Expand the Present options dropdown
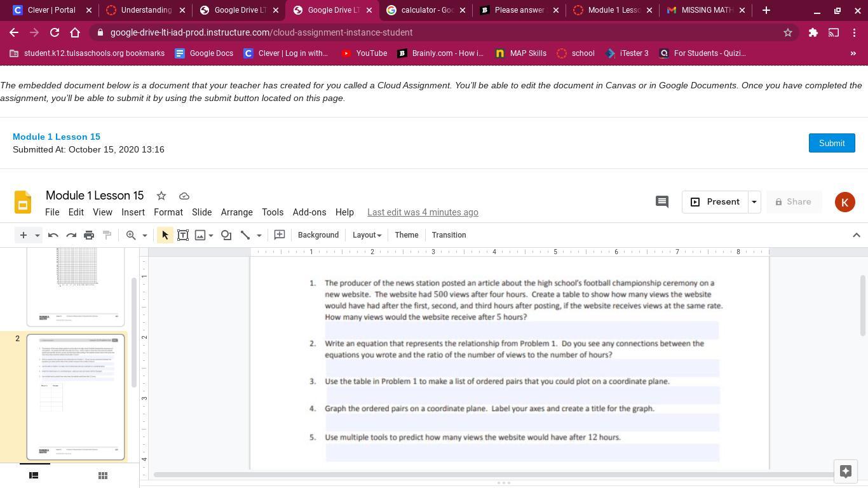This screenshot has width=868, height=488. [x=754, y=202]
